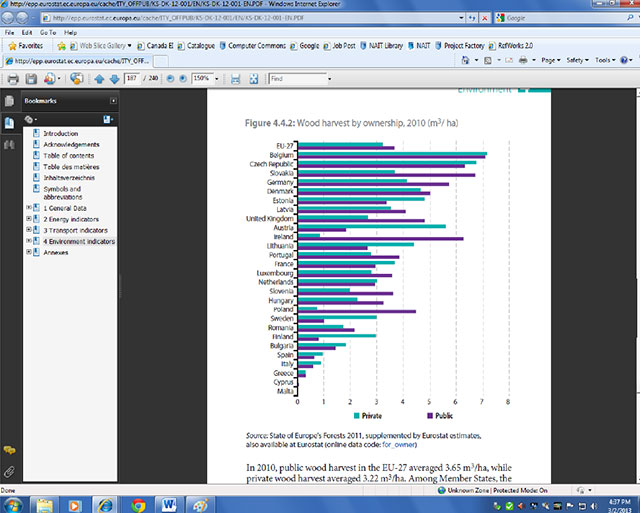
Task: Open Google Chrome from the taskbar
Action: (x=138, y=505)
